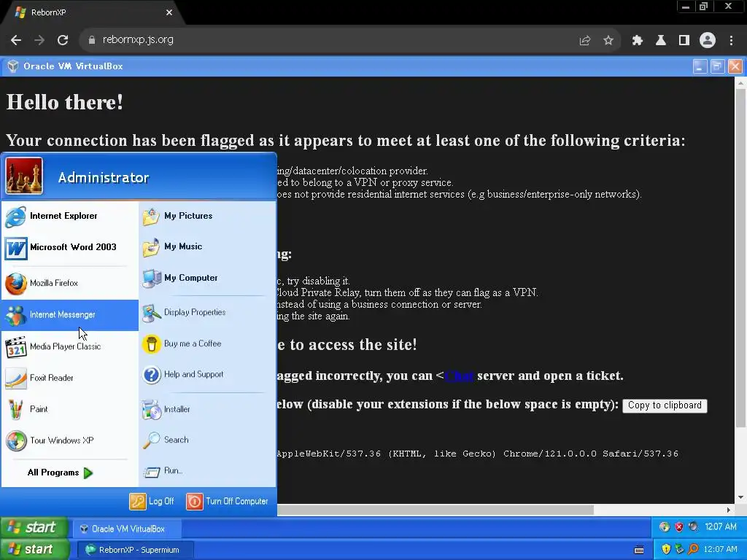Toggle browser side panel

click(684, 41)
